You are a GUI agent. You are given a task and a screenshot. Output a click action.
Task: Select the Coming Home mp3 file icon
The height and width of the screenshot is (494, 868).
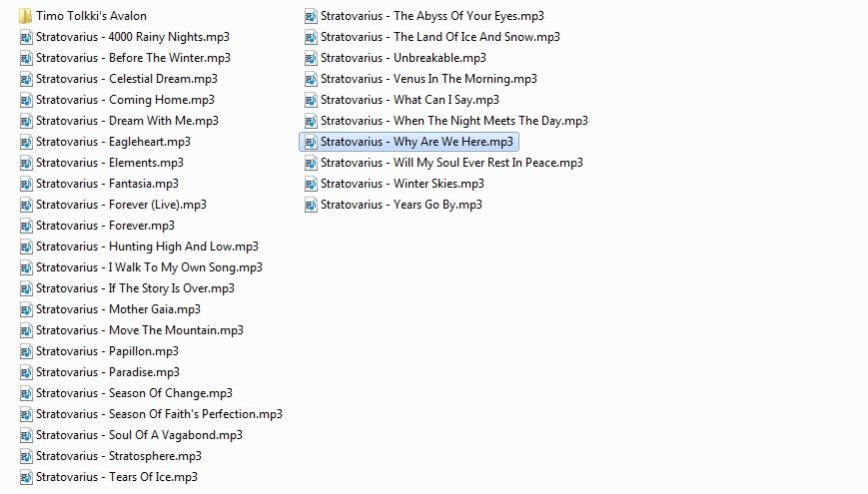tap(26, 100)
